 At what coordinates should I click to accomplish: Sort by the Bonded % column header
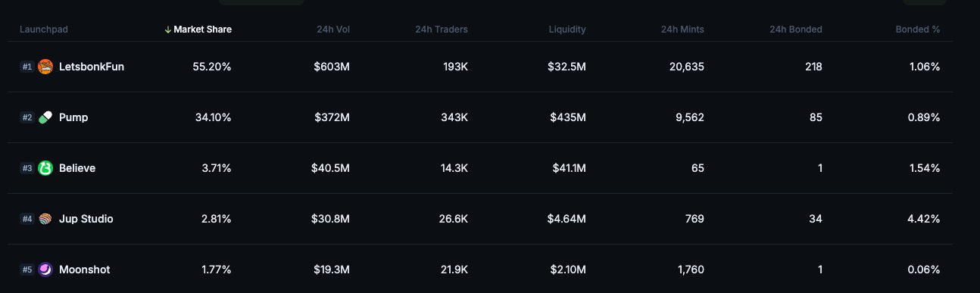pyautogui.click(x=918, y=30)
